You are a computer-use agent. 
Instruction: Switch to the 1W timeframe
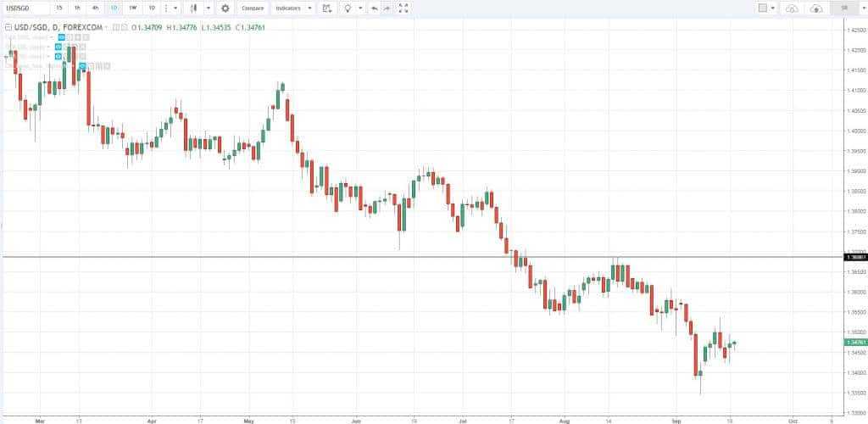coord(132,8)
